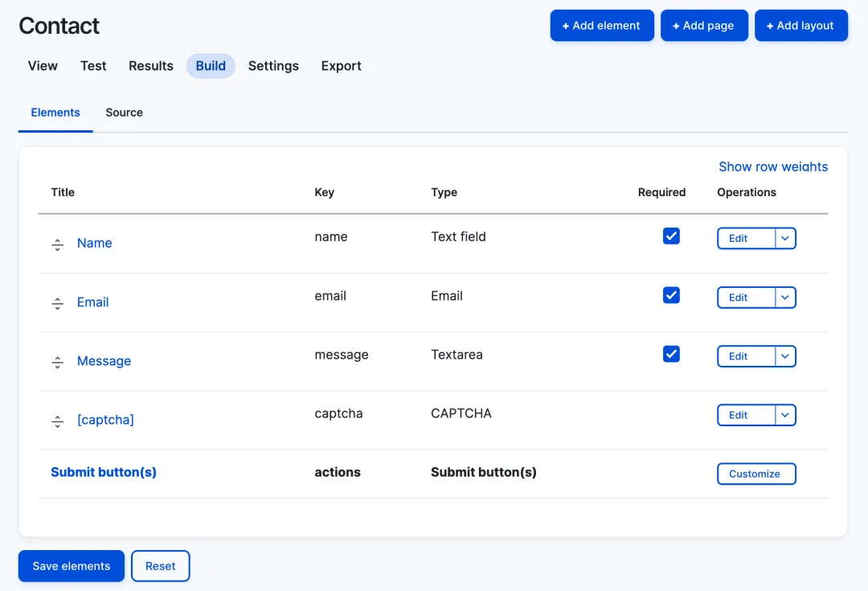Image resolution: width=868 pixels, height=591 pixels.
Task: Click the drag handle icon for Message row
Action: click(58, 363)
